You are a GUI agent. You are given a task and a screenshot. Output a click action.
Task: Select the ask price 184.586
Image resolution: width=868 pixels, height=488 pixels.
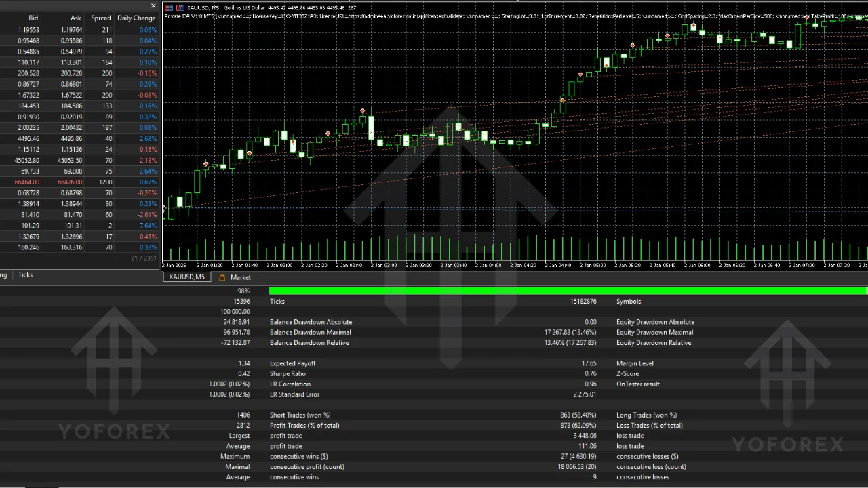(71, 106)
